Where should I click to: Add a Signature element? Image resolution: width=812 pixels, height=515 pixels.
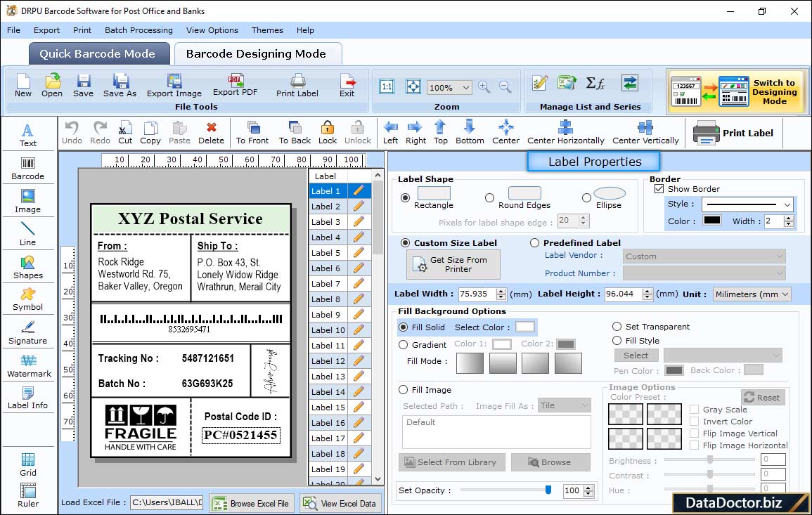tap(28, 333)
